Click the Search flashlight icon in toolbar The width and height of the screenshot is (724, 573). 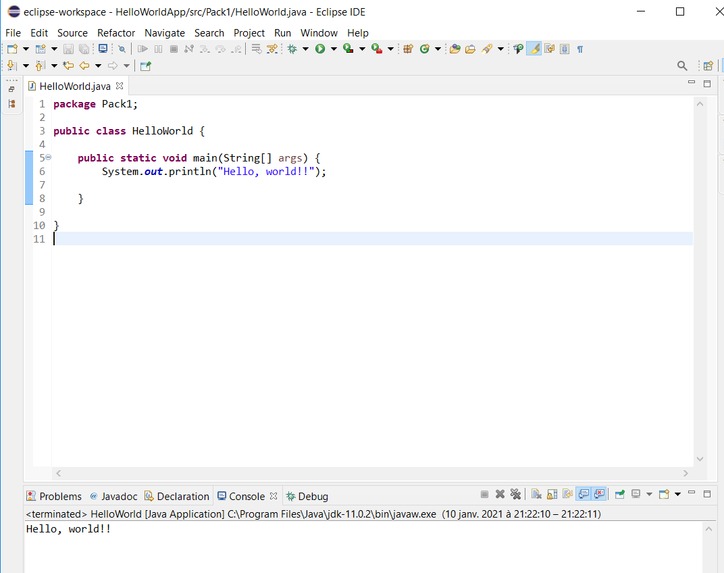[x=487, y=49]
